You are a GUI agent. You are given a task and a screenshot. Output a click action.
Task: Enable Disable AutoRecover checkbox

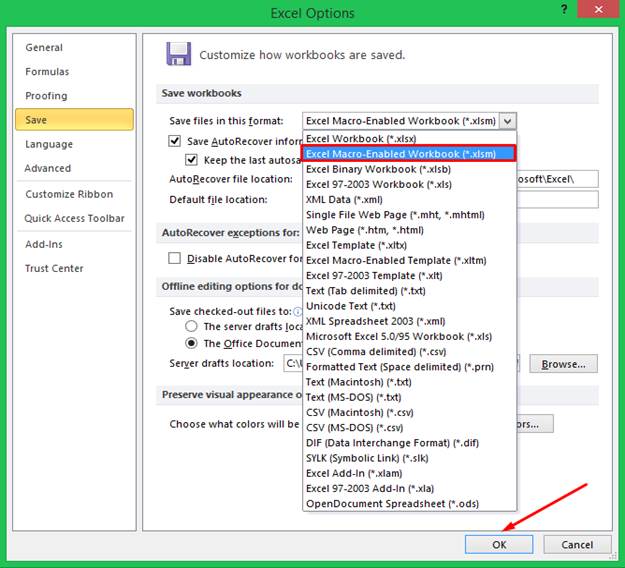(x=175, y=258)
